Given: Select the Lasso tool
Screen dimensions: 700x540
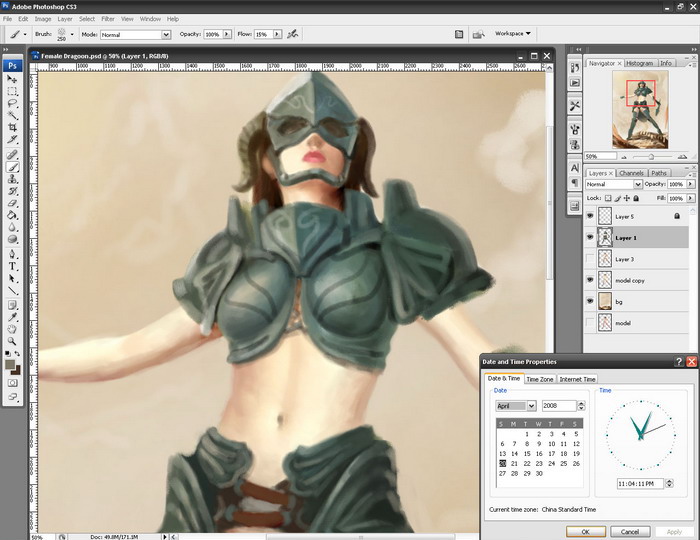Looking at the screenshot, I should (x=12, y=104).
